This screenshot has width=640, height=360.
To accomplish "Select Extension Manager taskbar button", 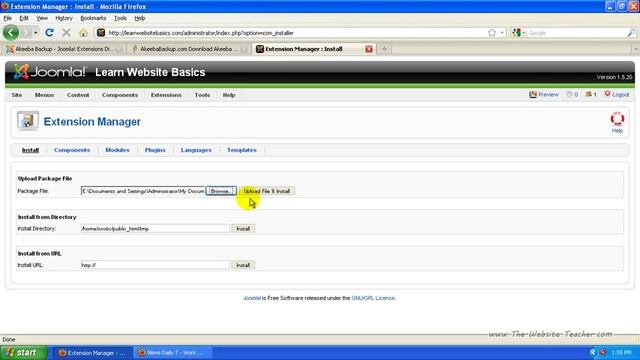I will 92,353.
